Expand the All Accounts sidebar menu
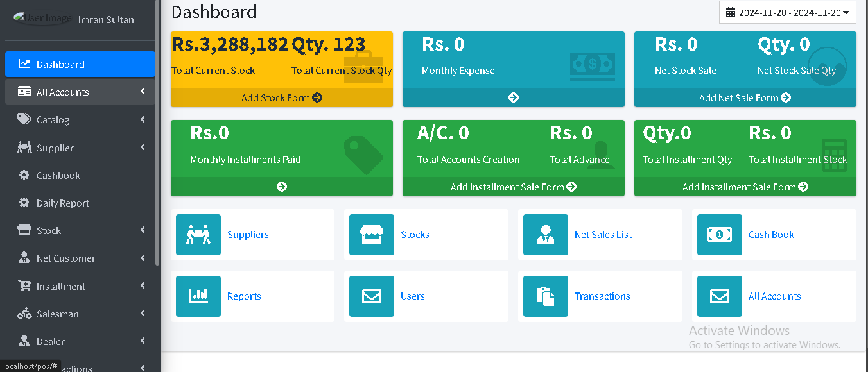The width and height of the screenshot is (868, 372). pyautogui.click(x=80, y=92)
